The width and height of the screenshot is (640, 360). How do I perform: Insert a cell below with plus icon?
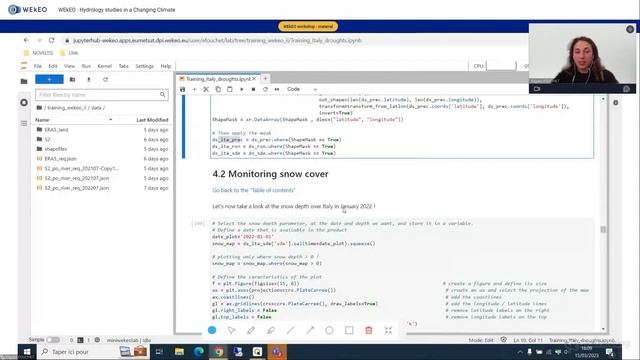[194, 89]
